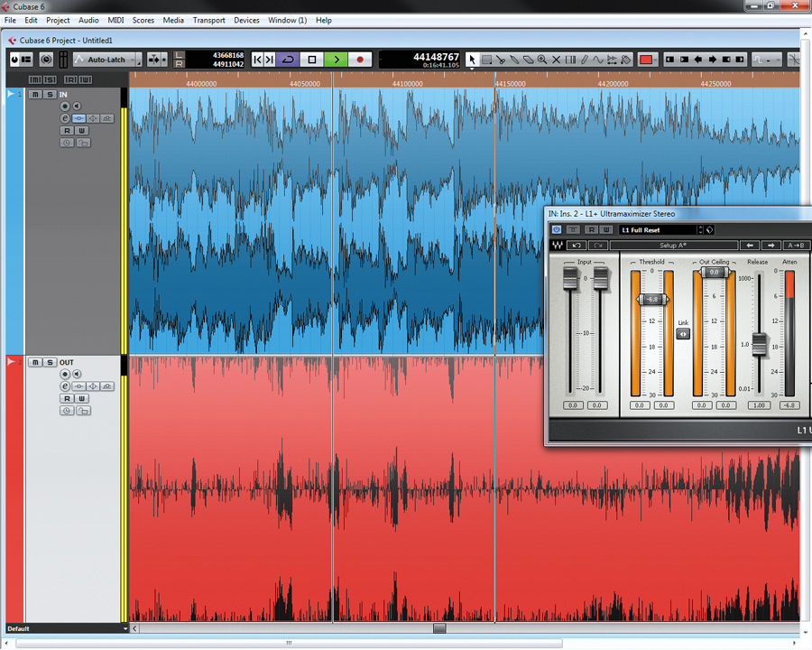Nudge event right with black right arrow
The image size is (812, 650).
pyautogui.click(x=713, y=60)
